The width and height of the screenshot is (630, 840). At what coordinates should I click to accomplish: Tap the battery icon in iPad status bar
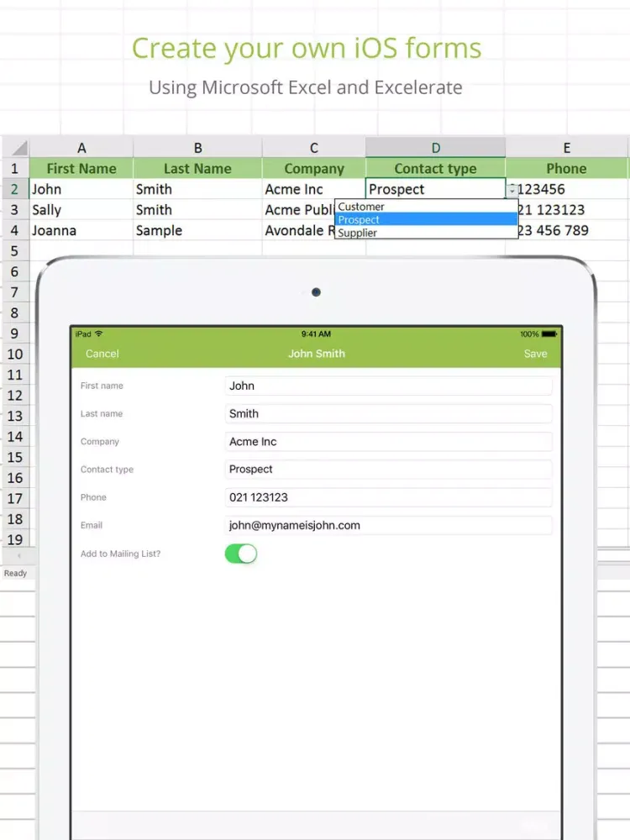pos(549,334)
